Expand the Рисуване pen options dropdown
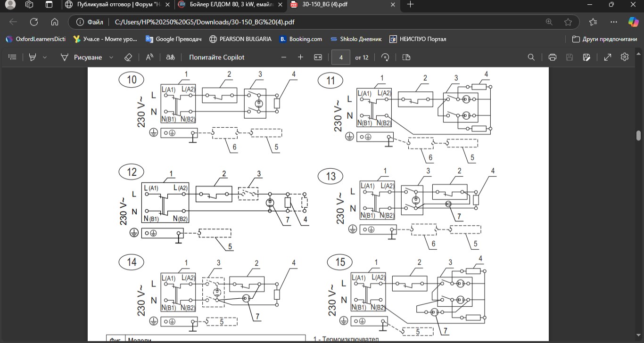This screenshot has height=343, width=644. (x=111, y=57)
